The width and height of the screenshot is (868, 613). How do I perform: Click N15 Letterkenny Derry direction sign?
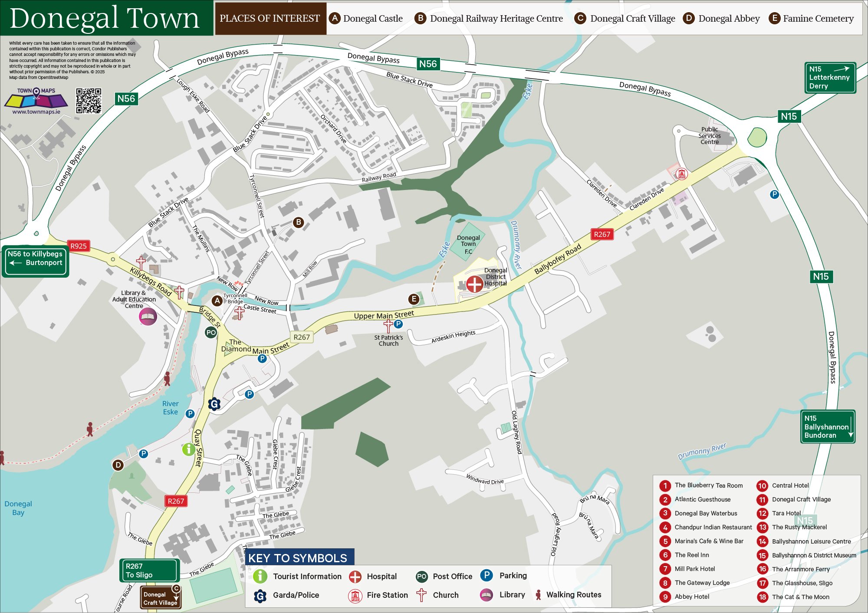pos(830,78)
